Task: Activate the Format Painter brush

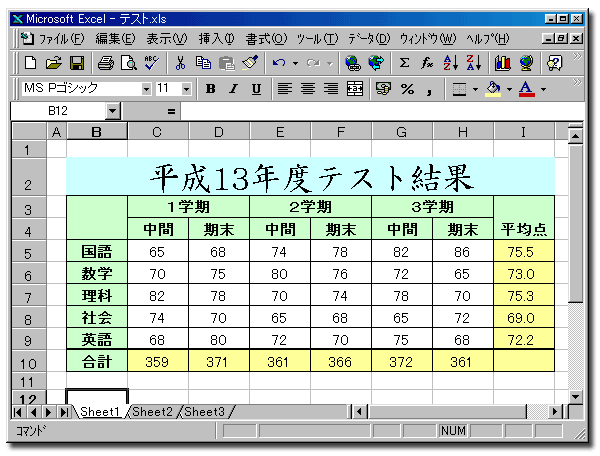Action: (x=250, y=63)
